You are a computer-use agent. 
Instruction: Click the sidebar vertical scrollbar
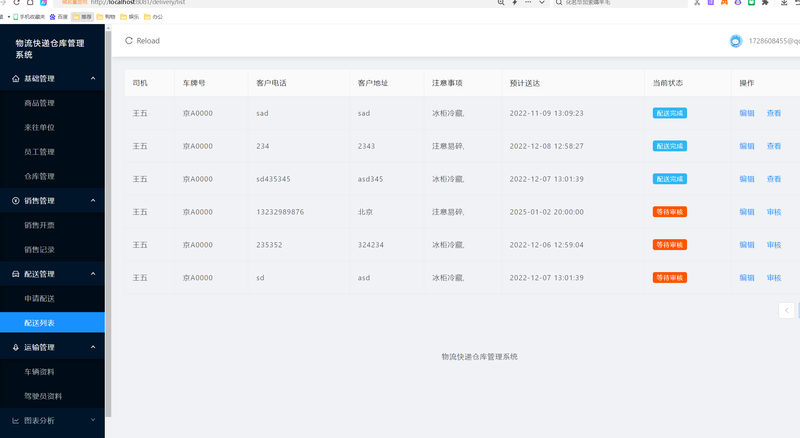108,225
